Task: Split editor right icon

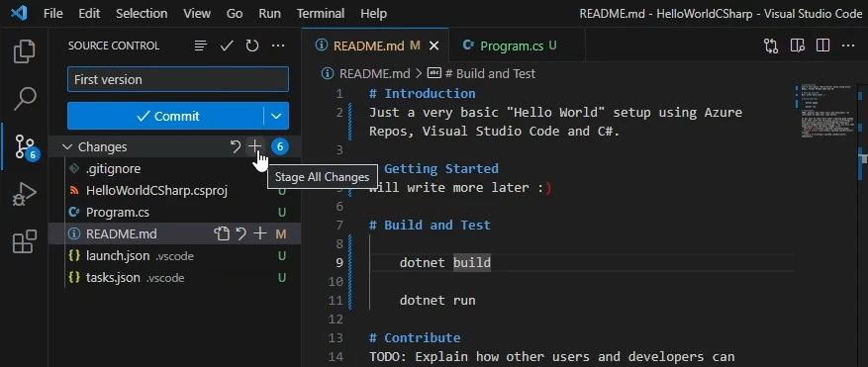Action: pyautogui.click(x=822, y=46)
